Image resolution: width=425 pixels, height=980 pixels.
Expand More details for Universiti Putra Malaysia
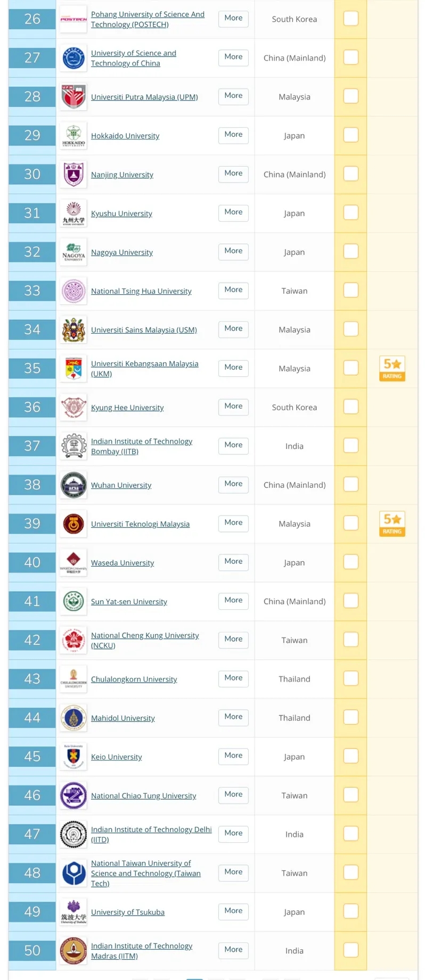(233, 96)
